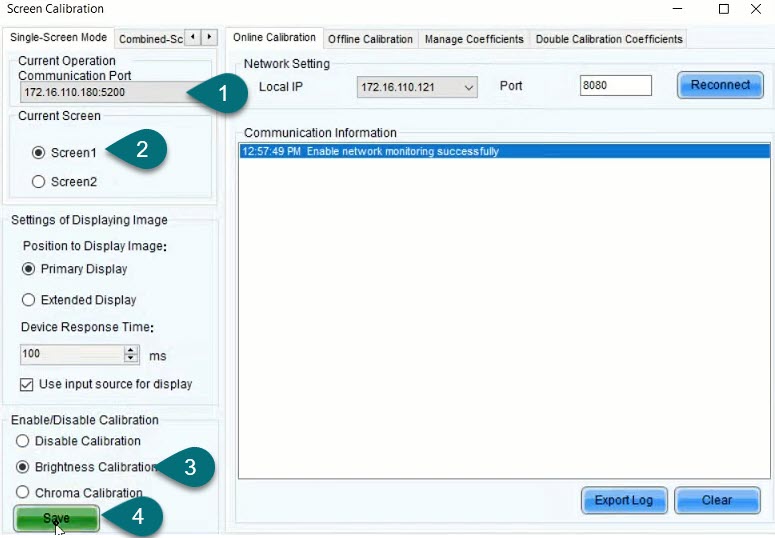Viewport: 775px width, 538px height.
Task: Open the Manage Coefficients tab
Action: (473, 39)
